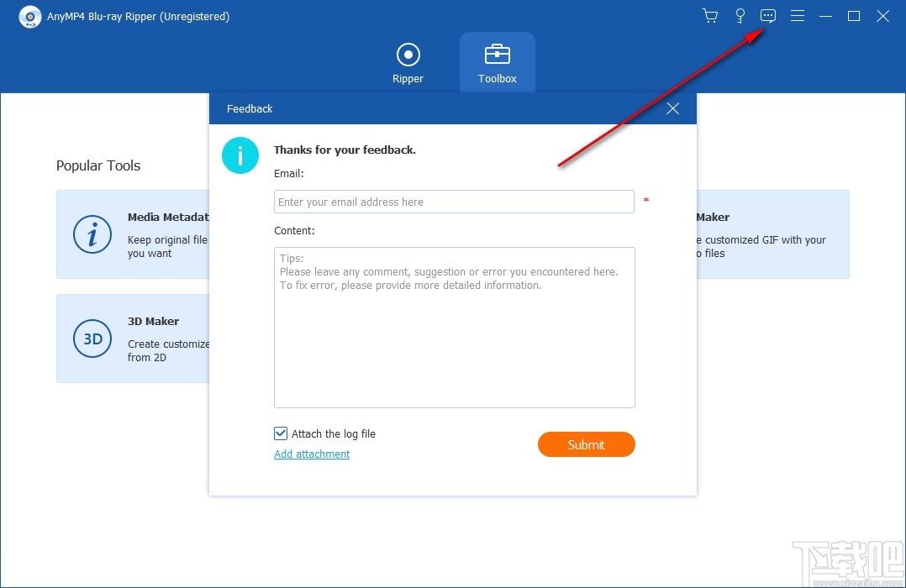Screen dimensions: 906x588
Task: Minimize the Blu-ray Ripper window
Action: pos(825,16)
